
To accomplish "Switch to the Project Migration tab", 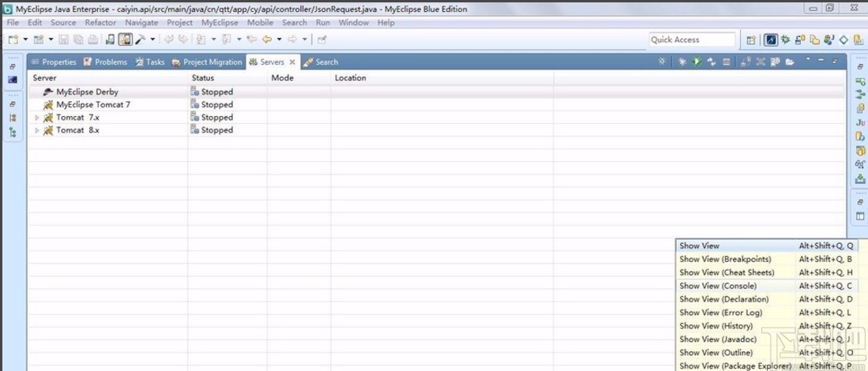I will pyautogui.click(x=206, y=62).
